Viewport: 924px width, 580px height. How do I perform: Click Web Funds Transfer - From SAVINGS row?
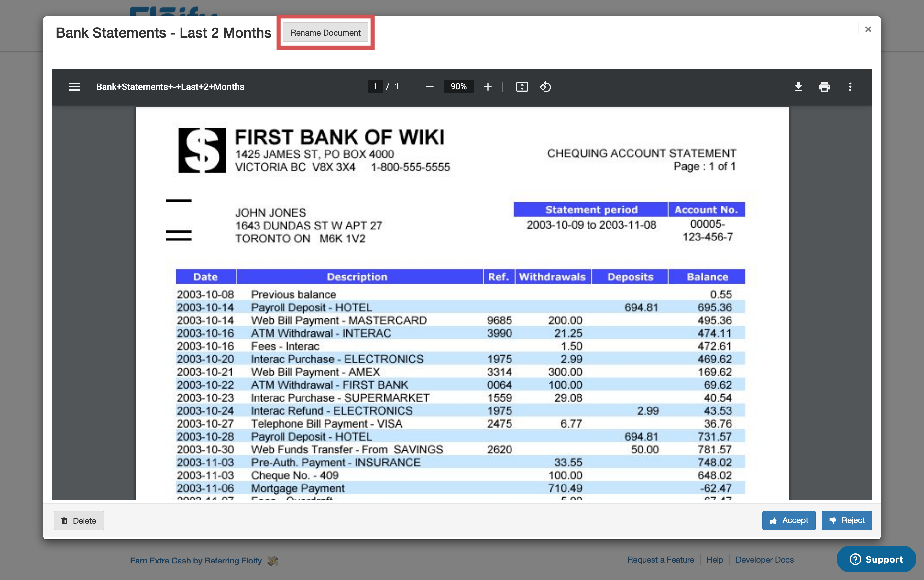pyautogui.click(x=460, y=449)
